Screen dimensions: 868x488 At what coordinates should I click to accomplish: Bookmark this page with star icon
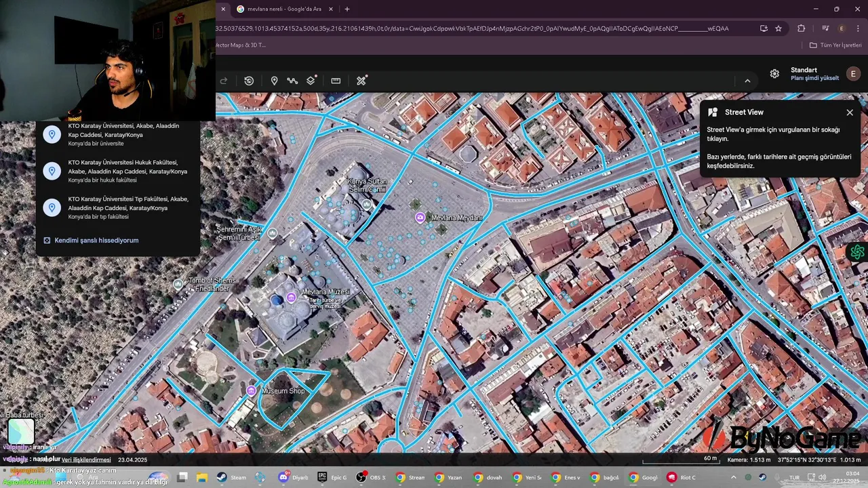778,28
